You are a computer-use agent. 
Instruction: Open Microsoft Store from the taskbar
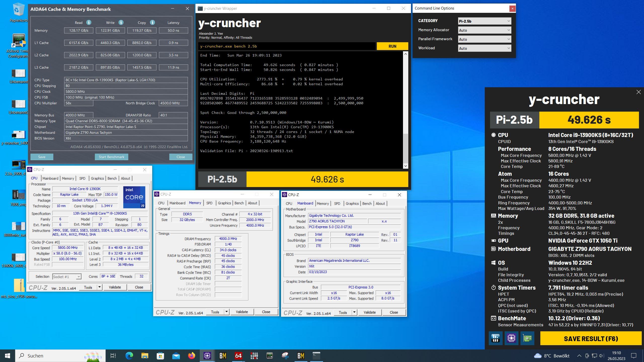(x=160, y=355)
